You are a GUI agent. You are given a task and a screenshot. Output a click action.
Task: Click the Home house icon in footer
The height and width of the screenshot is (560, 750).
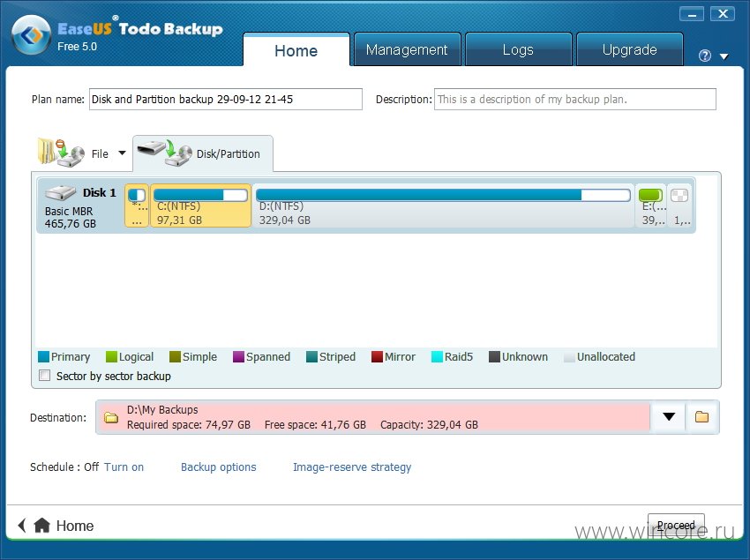point(42,525)
